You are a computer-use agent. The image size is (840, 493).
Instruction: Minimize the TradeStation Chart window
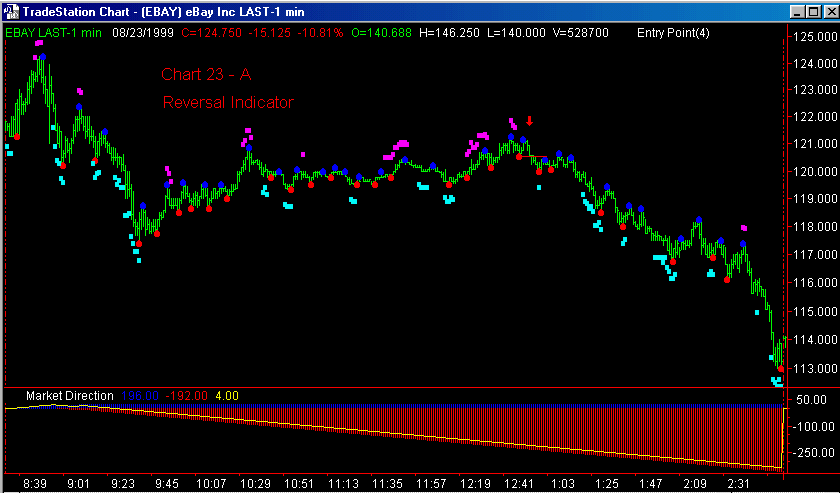(797, 12)
